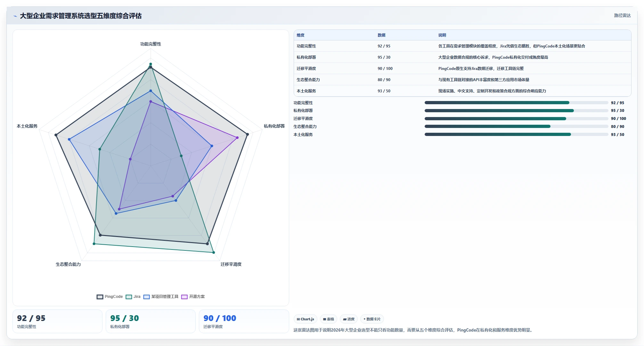Click the 维度 table column header
644x346 pixels.
coord(300,35)
